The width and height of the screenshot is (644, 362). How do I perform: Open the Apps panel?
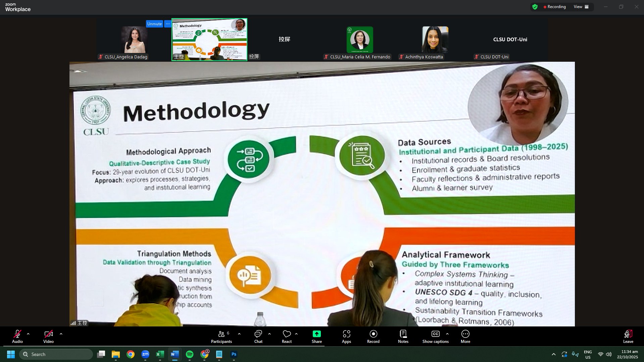pos(346,337)
